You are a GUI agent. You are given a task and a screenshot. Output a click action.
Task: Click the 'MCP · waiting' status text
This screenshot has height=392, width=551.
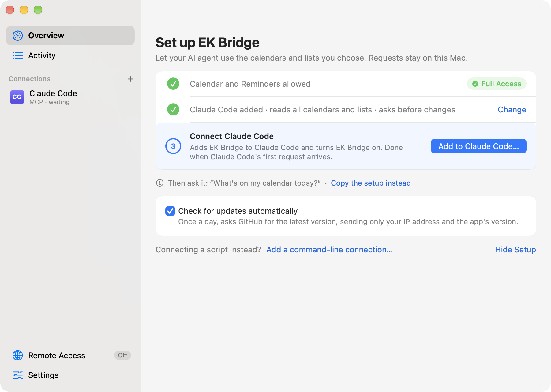point(50,102)
